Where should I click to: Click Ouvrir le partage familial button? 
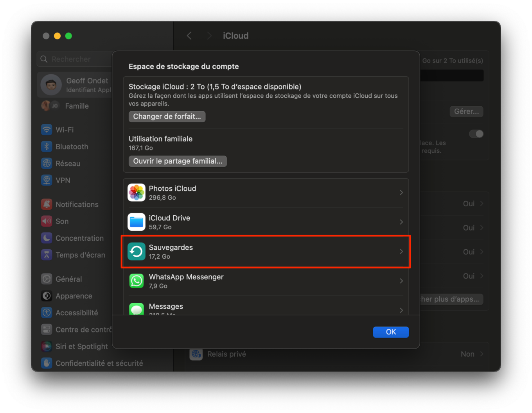178,161
